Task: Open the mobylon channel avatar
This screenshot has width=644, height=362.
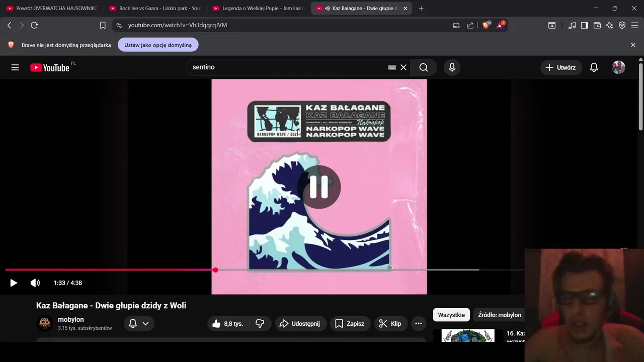Action: click(x=45, y=323)
